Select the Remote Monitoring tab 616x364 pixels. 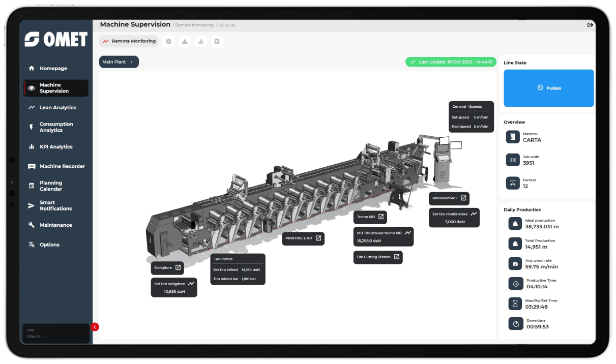(129, 41)
